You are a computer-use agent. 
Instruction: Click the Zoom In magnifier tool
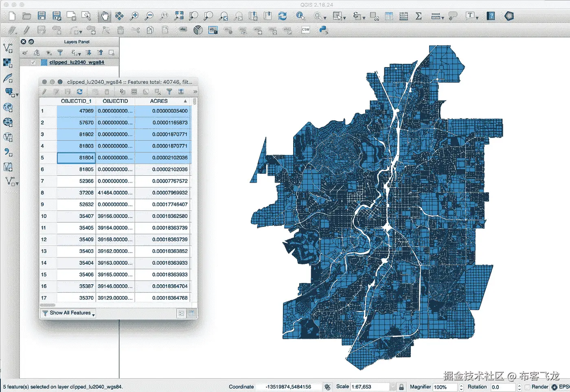coord(134,16)
